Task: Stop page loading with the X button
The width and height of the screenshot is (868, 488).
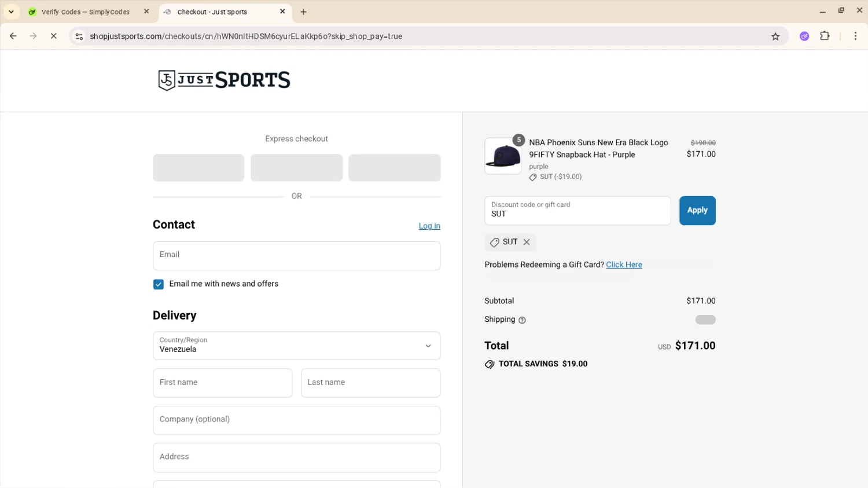Action: pyautogui.click(x=53, y=36)
